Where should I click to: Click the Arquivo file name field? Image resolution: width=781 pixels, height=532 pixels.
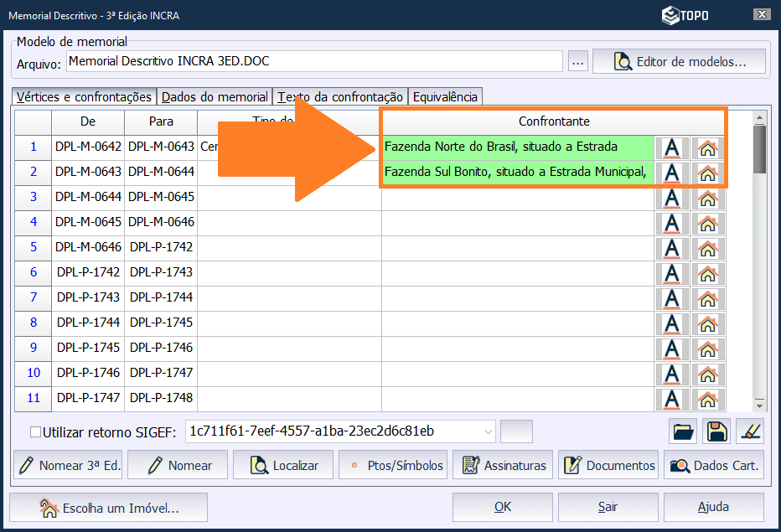pos(314,62)
